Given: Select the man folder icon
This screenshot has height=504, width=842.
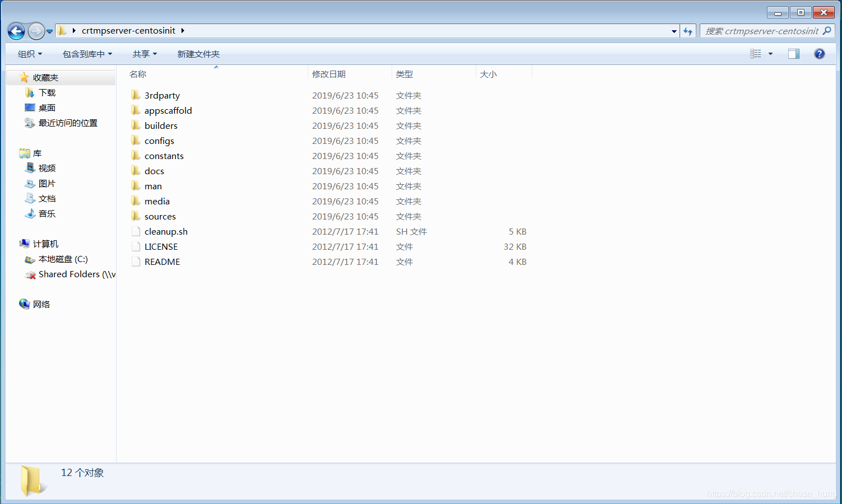Looking at the screenshot, I should point(136,186).
